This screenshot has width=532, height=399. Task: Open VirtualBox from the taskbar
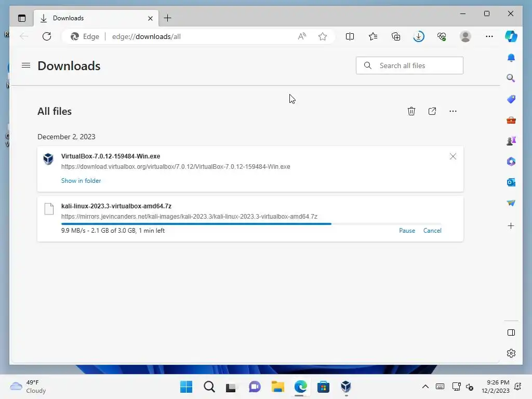point(345,387)
